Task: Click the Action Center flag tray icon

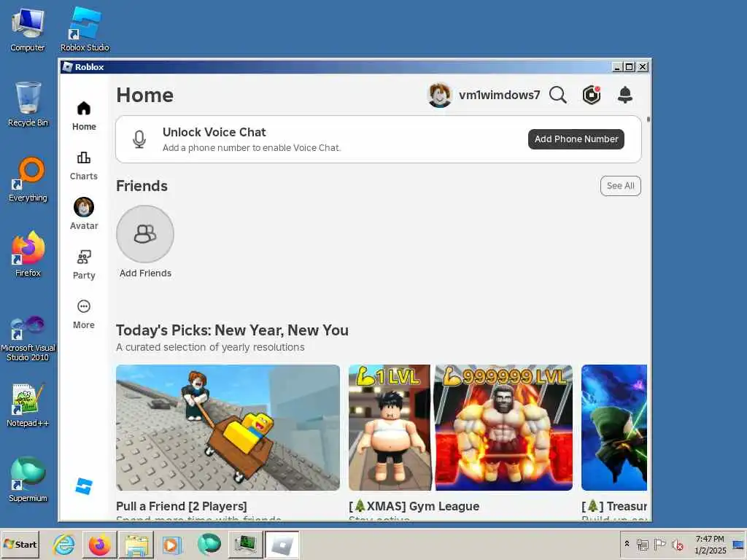Action: coord(659,544)
